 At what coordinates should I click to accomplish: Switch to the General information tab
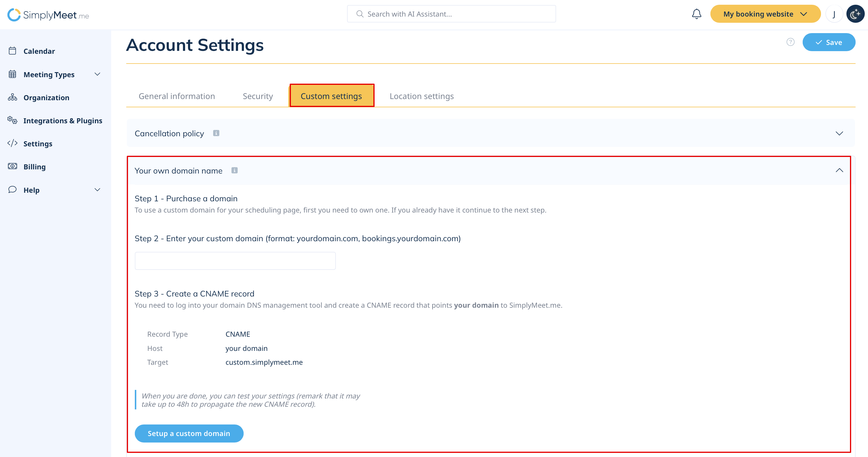(x=176, y=96)
